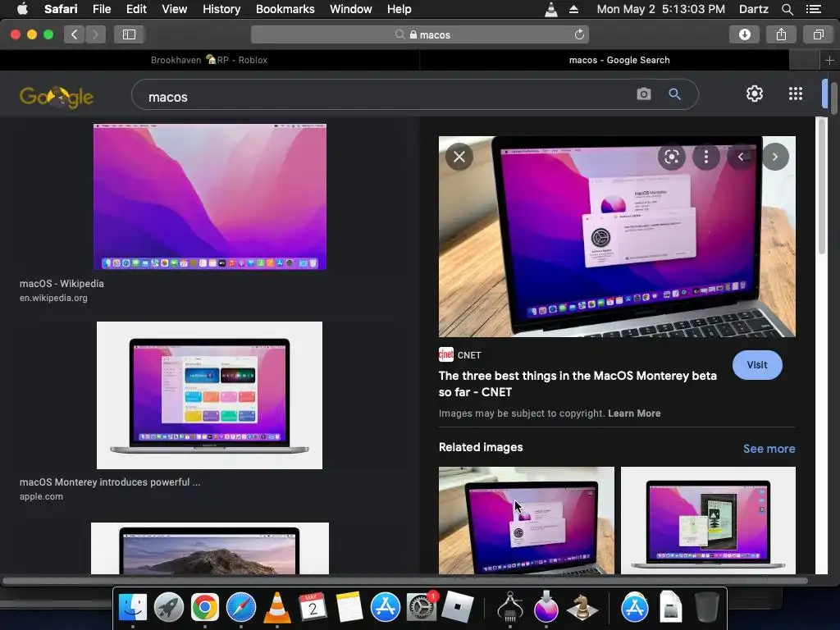Go to next image in preview
The image size is (840, 630).
tap(775, 157)
